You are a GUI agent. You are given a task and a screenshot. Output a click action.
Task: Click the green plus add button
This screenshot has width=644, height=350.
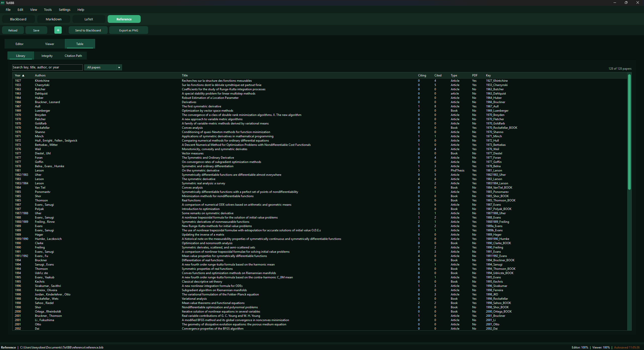(x=58, y=30)
